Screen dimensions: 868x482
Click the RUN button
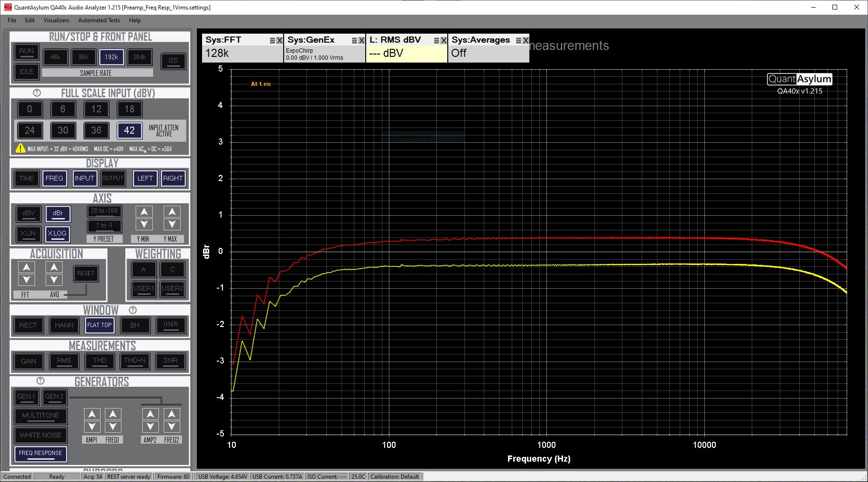tap(27, 51)
